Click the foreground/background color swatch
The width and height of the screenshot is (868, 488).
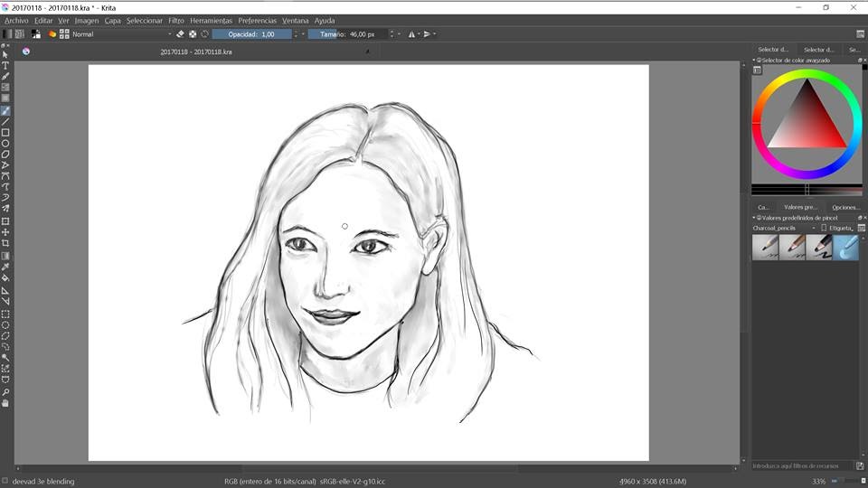click(x=36, y=34)
